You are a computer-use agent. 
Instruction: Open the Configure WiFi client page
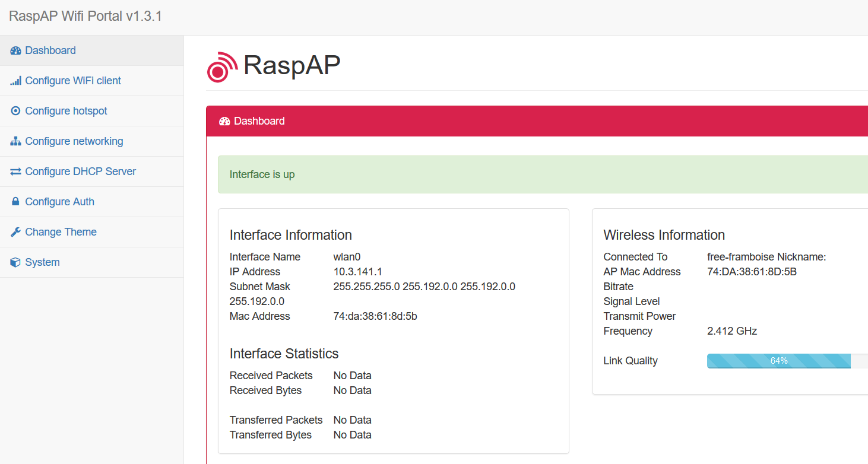pos(73,81)
